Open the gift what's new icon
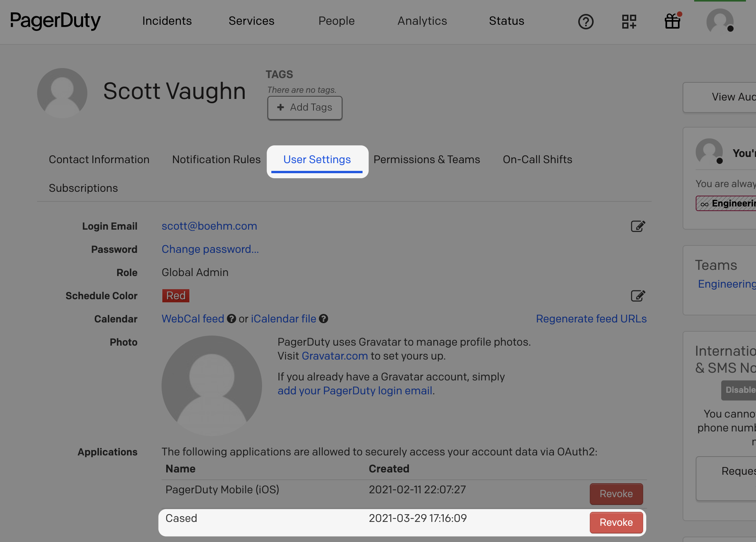756x542 pixels. (673, 21)
